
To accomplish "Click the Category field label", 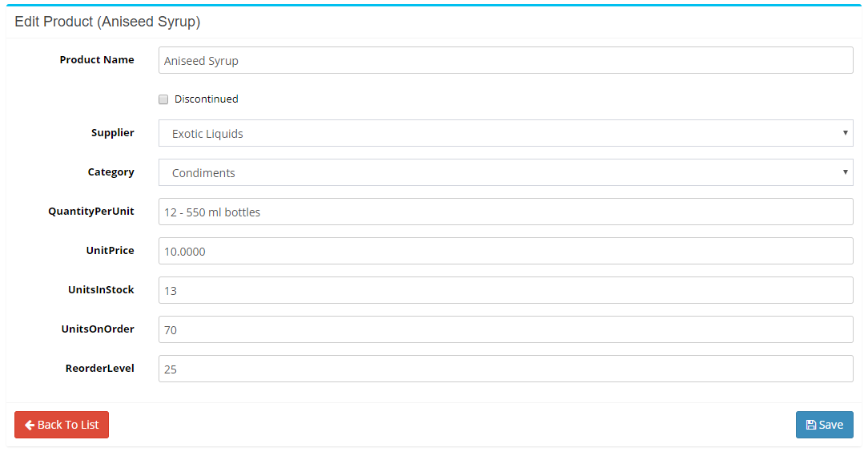I will [111, 172].
